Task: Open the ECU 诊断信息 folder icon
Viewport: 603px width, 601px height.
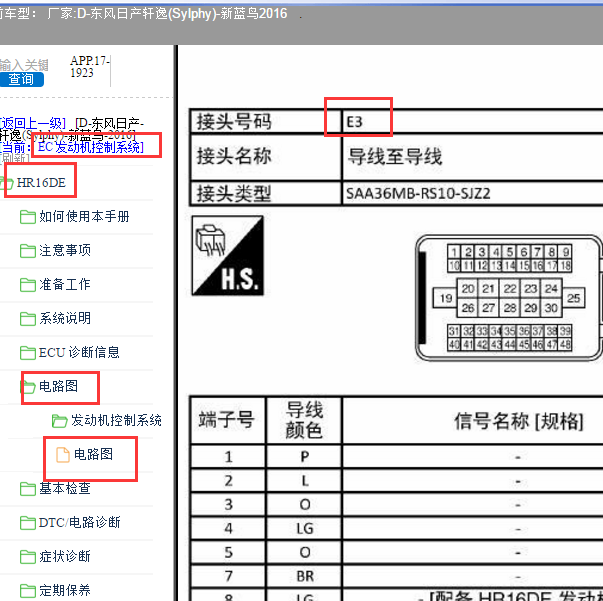Action: pyautogui.click(x=28, y=352)
